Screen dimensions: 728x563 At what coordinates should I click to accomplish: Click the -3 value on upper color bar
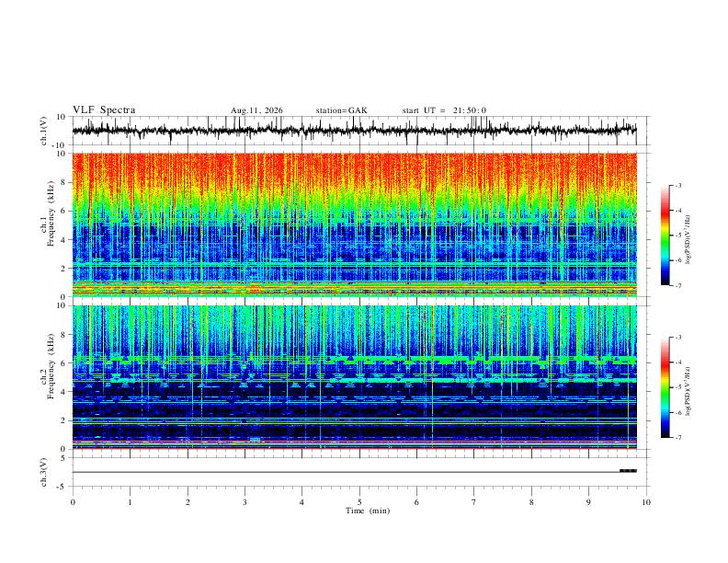678,185
